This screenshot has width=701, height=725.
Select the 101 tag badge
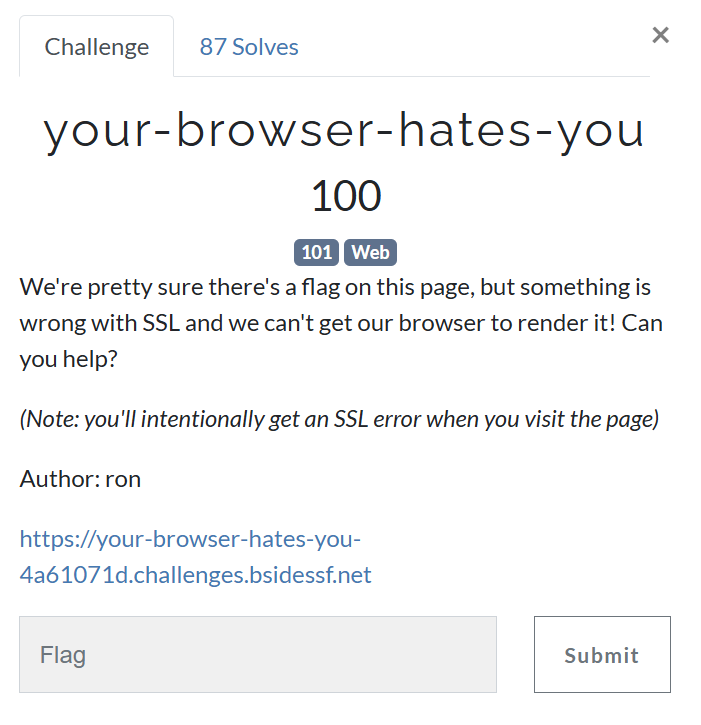point(316,252)
